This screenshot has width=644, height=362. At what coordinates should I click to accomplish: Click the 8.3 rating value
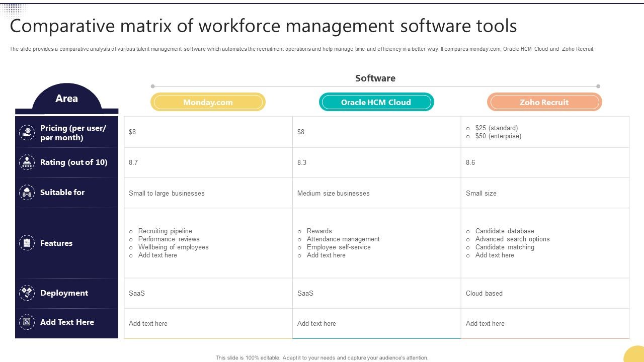[302, 162]
